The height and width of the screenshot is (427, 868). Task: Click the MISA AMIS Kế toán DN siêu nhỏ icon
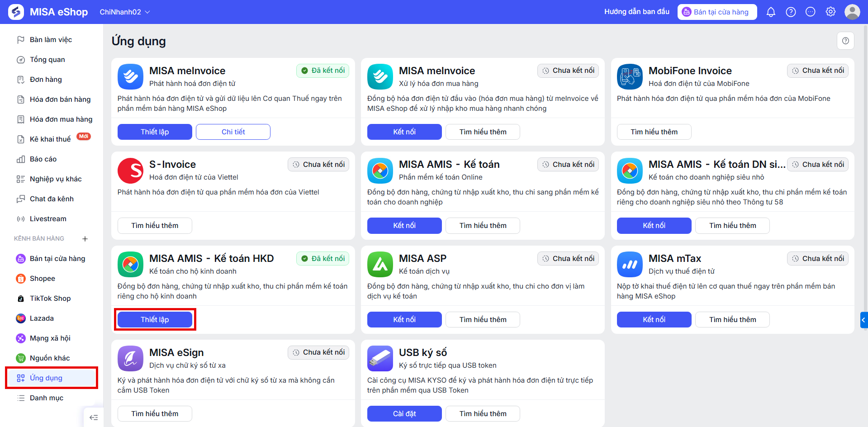(630, 171)
